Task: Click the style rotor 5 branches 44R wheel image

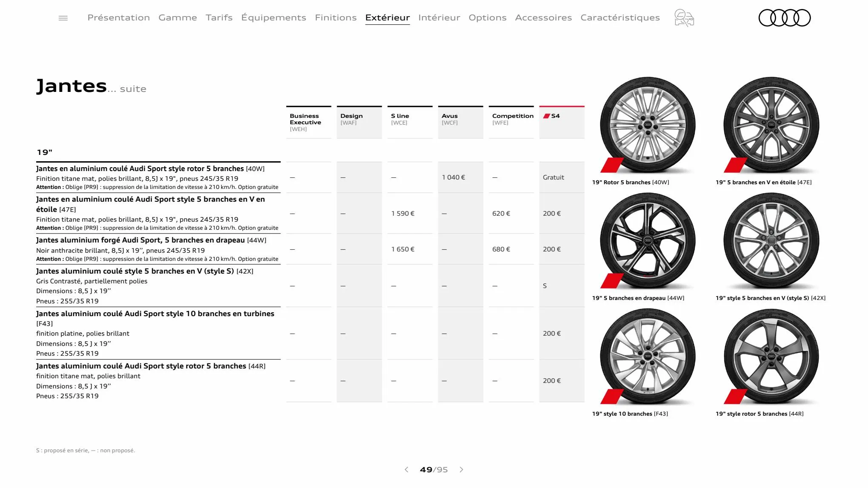Action: (771, 356)
